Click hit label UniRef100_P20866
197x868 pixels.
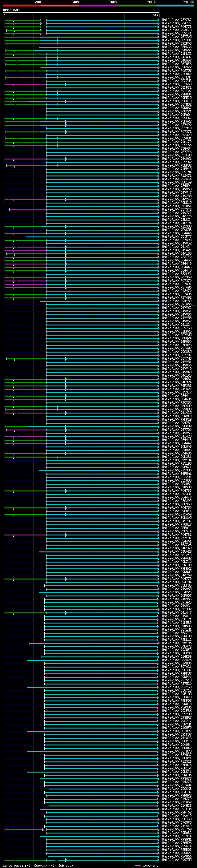pyautogui.click(x=177, y=857)
